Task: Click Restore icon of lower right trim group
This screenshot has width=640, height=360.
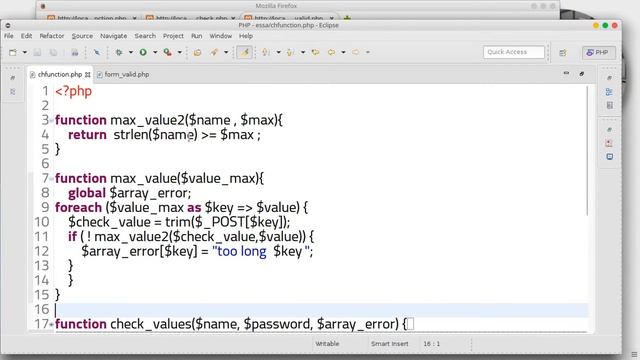Action: 609,129
